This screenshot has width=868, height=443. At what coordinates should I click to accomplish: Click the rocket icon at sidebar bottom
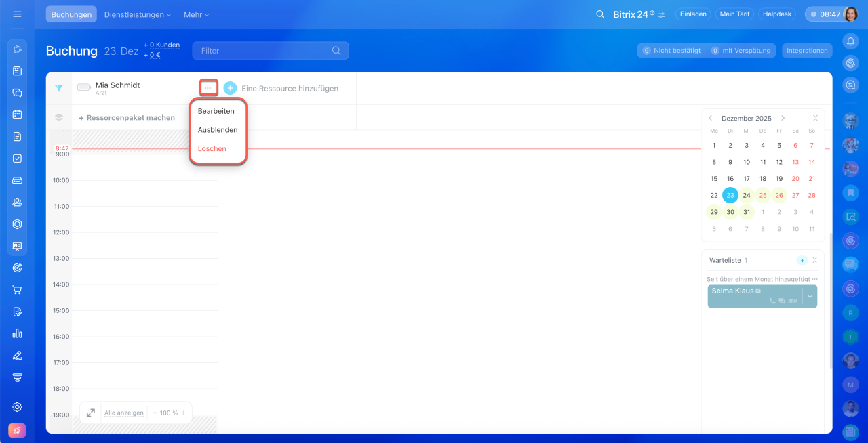coord(18,431)
